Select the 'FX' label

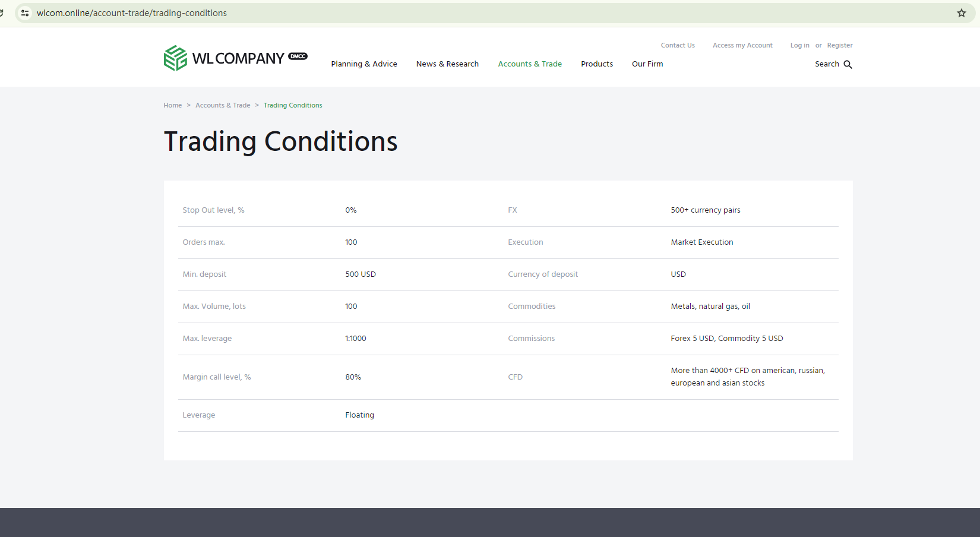[x=513, y=210]
